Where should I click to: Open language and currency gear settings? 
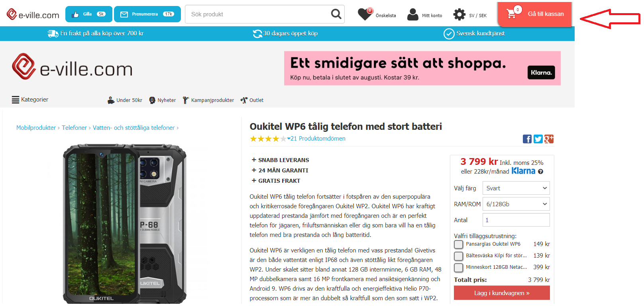(x=459, y=15)
